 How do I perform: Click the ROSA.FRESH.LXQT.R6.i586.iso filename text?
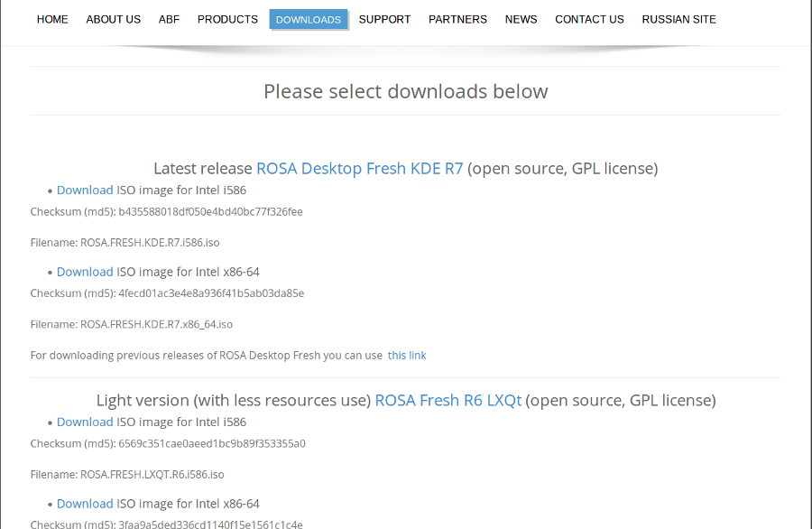click(x=152, y=474)
